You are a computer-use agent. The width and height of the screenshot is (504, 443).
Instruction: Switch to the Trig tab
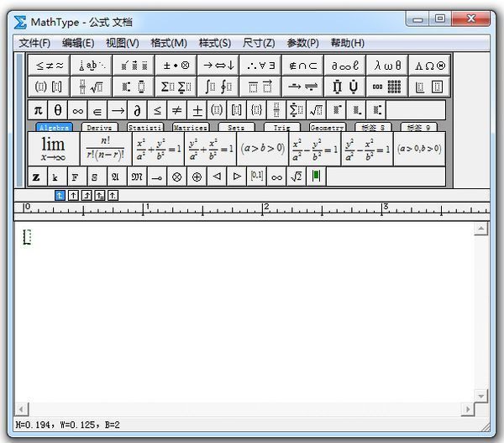pos(281,128)
